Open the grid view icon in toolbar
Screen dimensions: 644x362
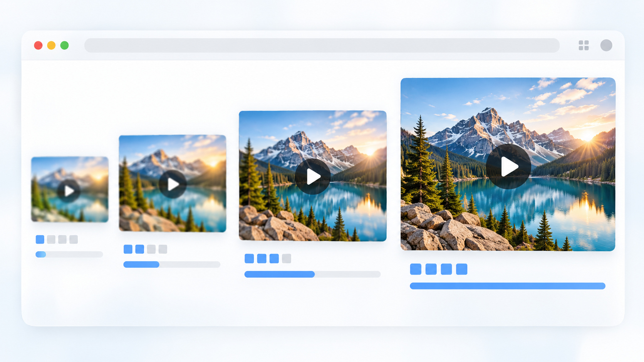(x=584, y=45)
